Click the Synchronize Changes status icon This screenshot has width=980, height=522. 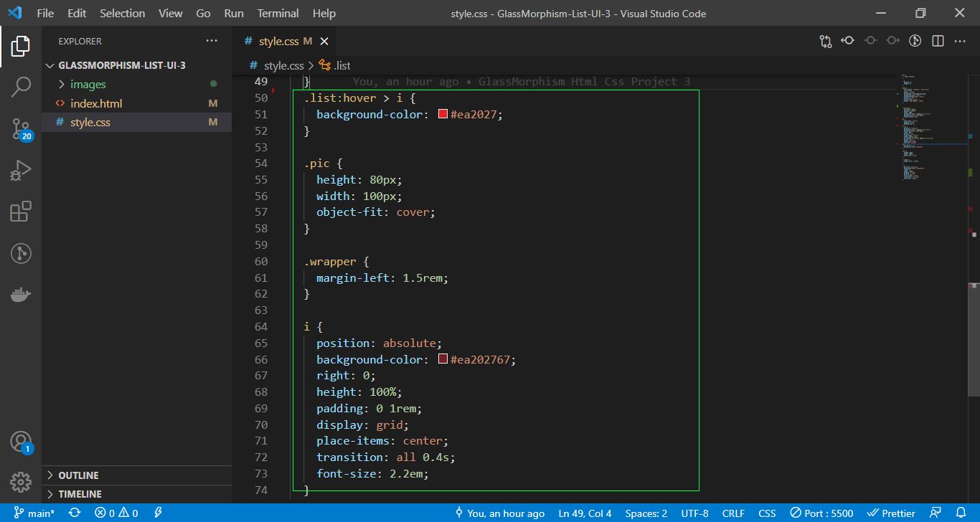click(x=75, y=513)
